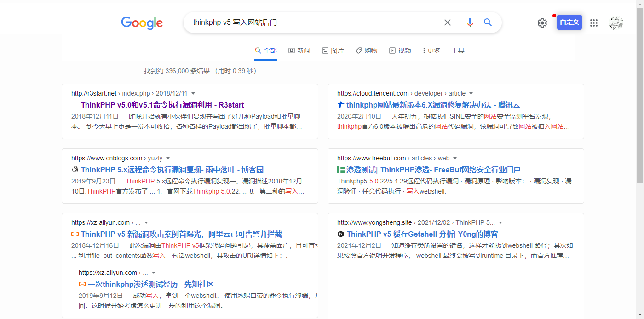The width and height of the screenshot is (644, 319).
Task: Click the http://www.yongsheng.site URL breadcrumb
Action: [x=416, y=222]
